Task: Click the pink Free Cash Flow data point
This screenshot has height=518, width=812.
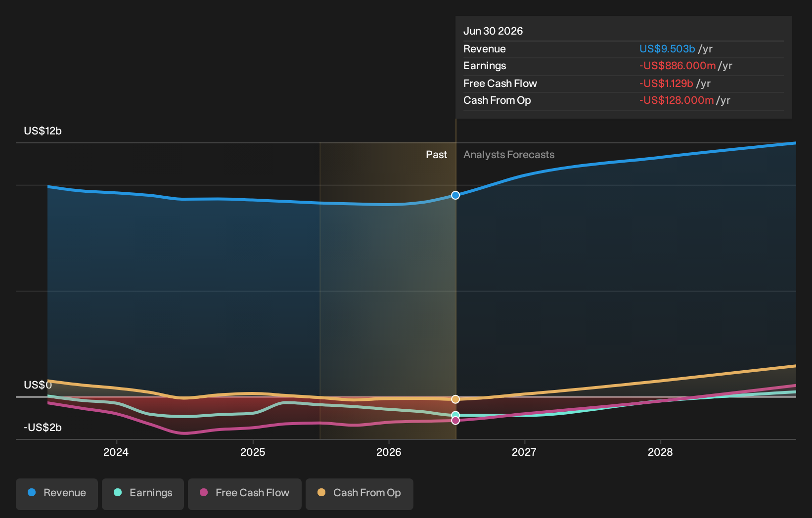Action: (455, 421)
